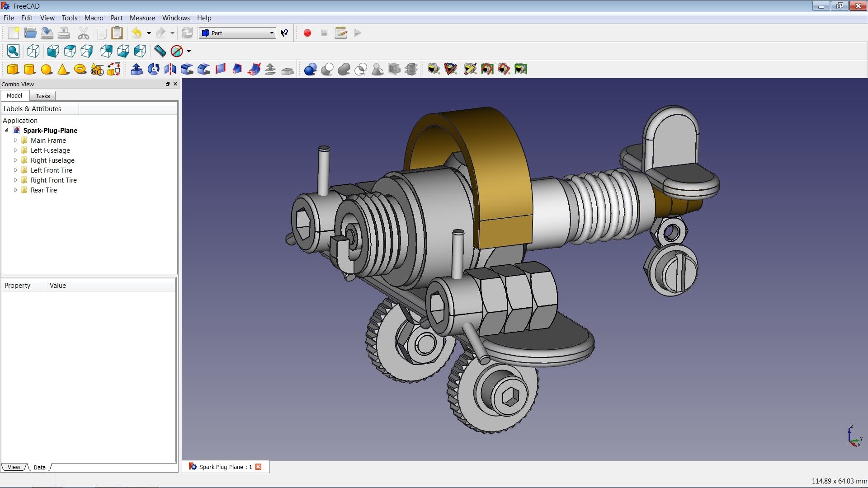
Task: Toggle visibility of Right Front Tire
Action: 53,180
